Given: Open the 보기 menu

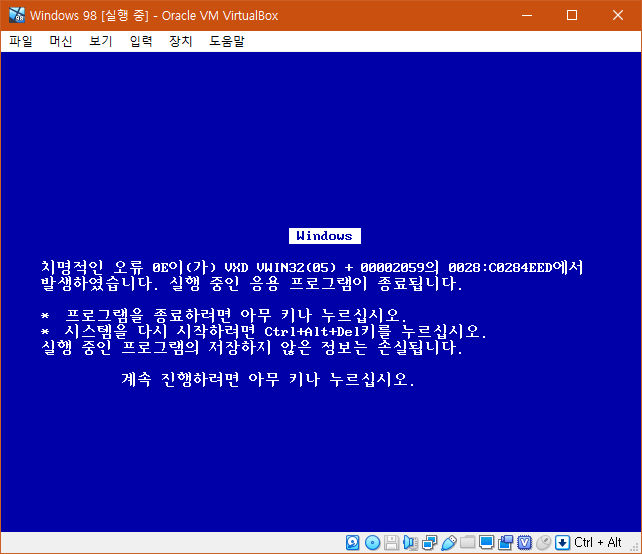Looking at the screenshot, I should pos(101,41).
